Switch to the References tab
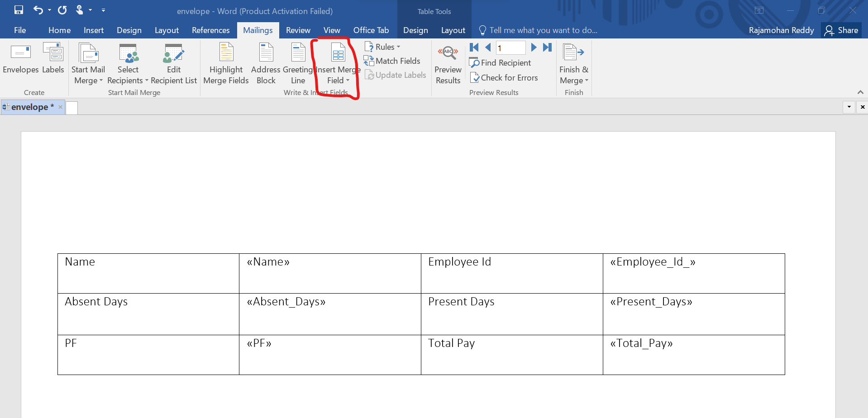This screenshot has height=418, width=868. coord(210,30)
